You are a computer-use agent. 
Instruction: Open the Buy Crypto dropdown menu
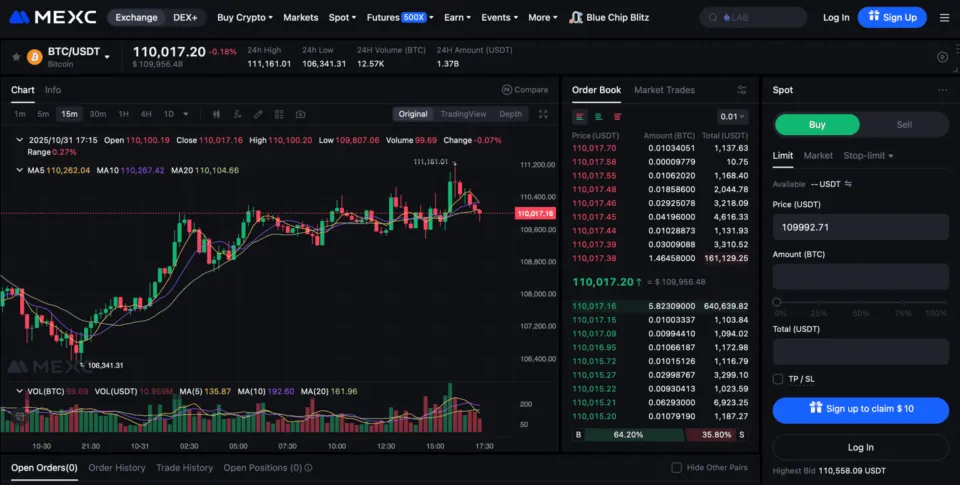pos(245,17)
